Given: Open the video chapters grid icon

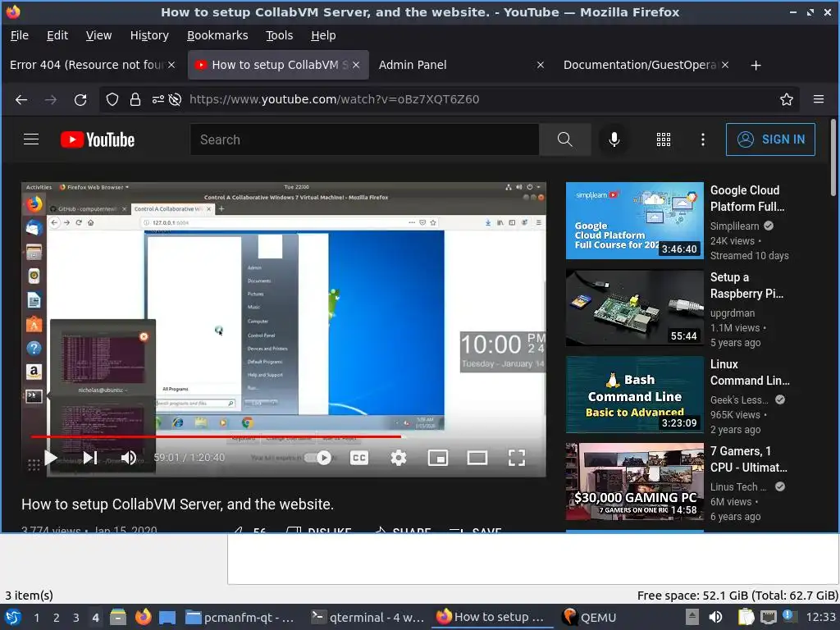Looking at the screenshot, I should point(33,465).
